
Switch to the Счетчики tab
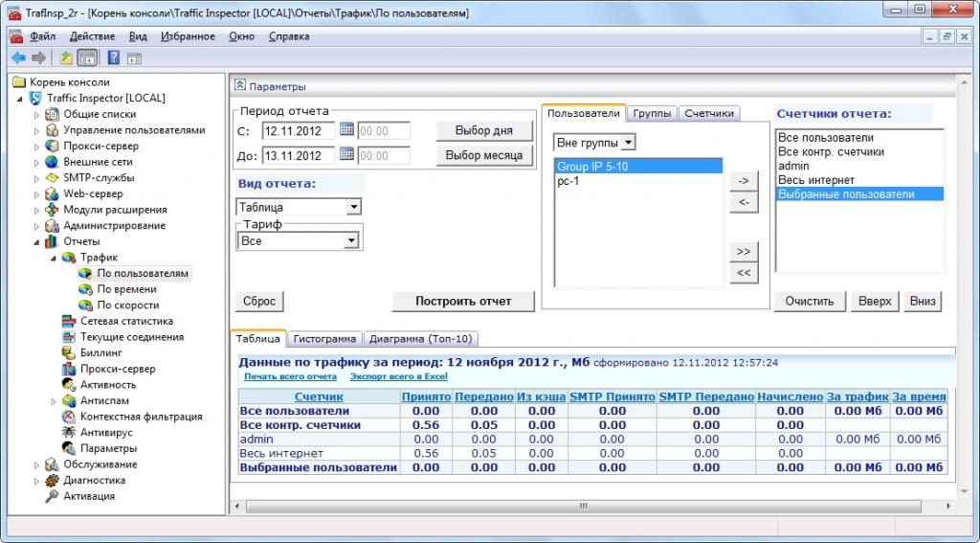[x=709, y=113]
